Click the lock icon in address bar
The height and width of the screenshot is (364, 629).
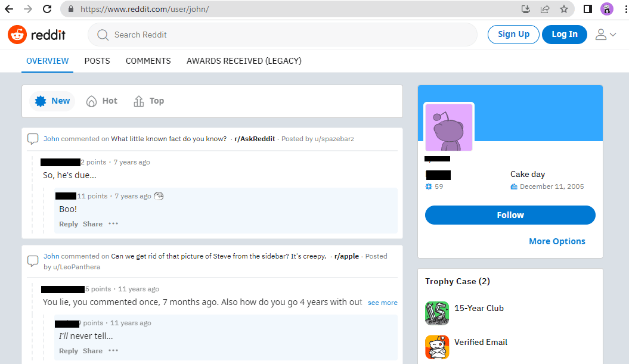71,9
